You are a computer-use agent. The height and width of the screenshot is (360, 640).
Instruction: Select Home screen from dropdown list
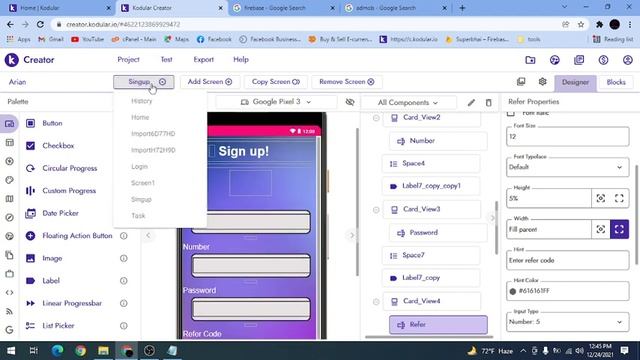(140, 118)
